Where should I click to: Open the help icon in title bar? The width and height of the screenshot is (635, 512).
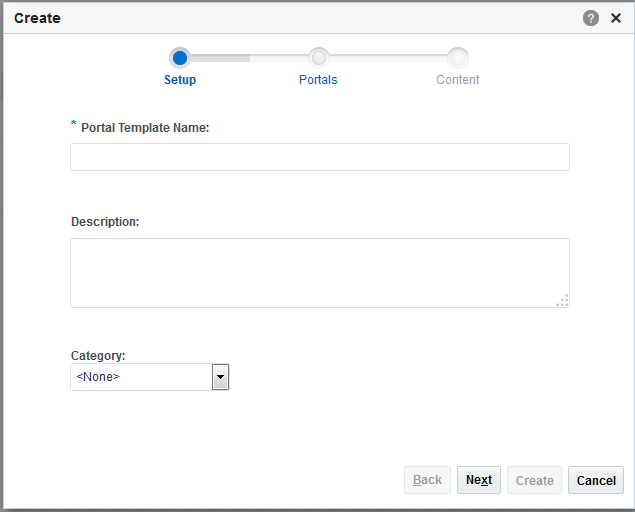coord(591,18)
